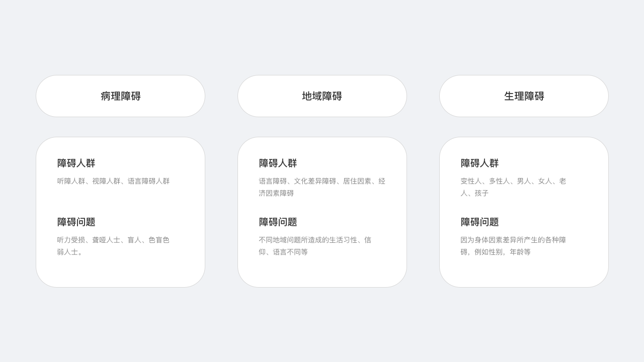
Task: Select 障碍问题 heading in the 地域障碍 card
Action: (x=278, y=222)
